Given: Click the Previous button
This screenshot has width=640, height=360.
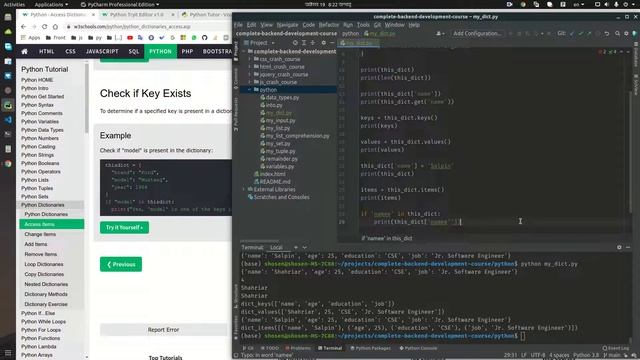Looking at the screenshot, I should (x=121, y=264).
